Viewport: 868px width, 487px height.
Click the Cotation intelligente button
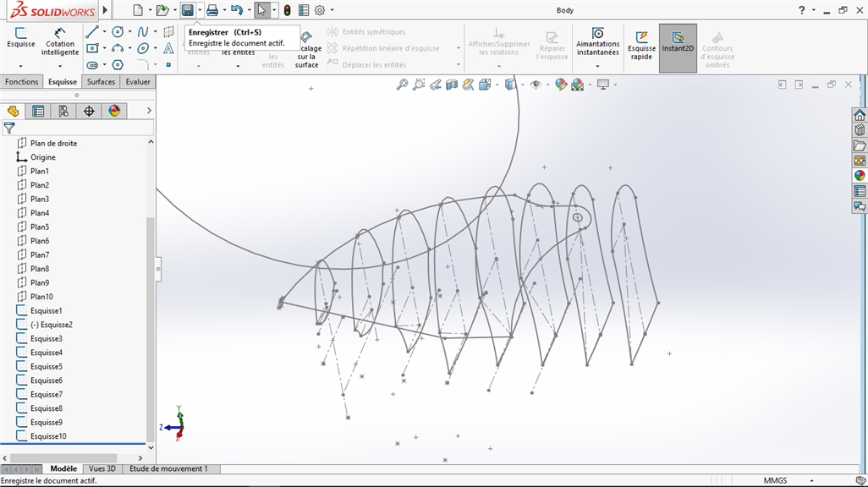click(60, 41)
